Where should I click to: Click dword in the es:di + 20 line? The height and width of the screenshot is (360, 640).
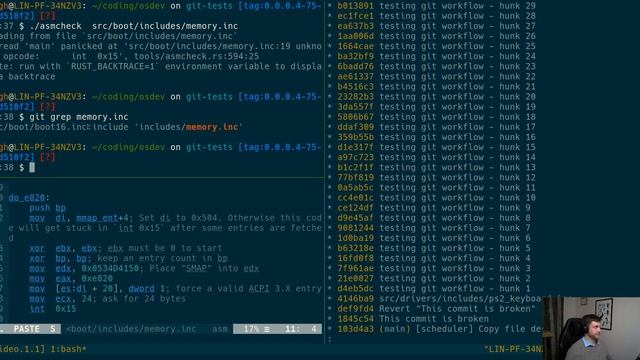pyautogui.click(x=141, y=289)
